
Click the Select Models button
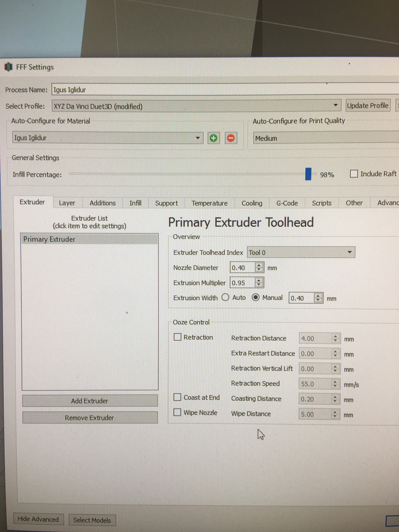(x=92, y=520)
